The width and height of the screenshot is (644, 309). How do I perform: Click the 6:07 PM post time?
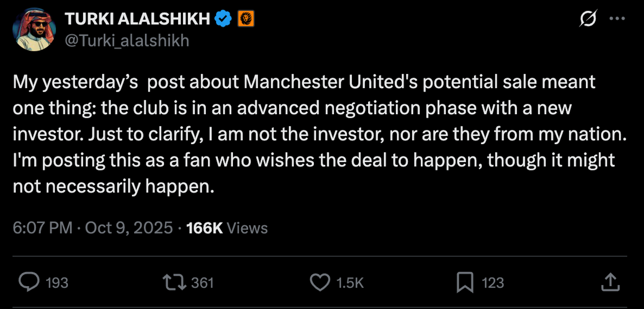coord(42,228)
